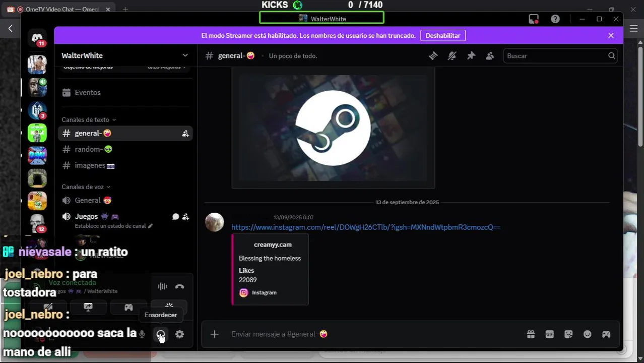Open the threads icon in channel header

(x=433, y=56)
